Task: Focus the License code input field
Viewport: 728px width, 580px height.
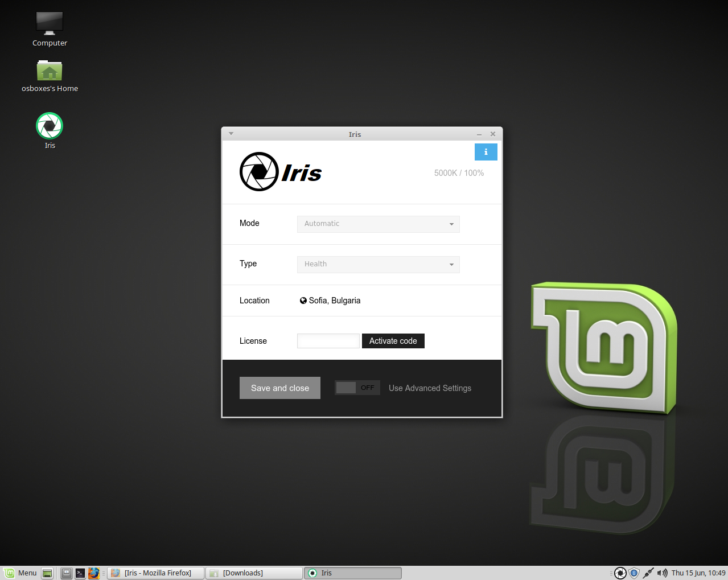Action: coord(328,341)
